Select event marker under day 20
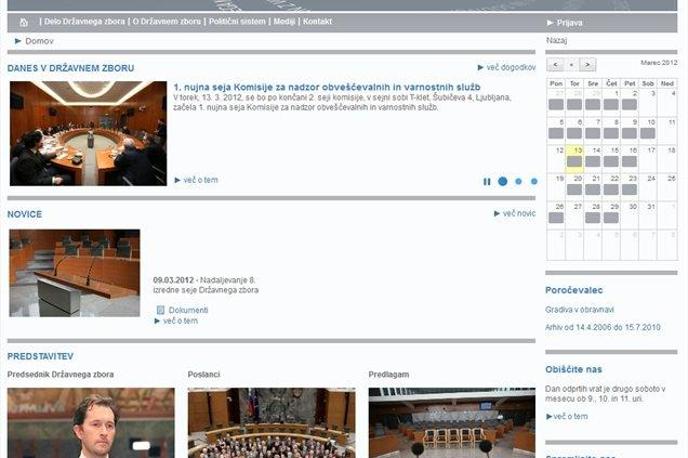The height and width of the screenshot is (458, 688). 574,190
